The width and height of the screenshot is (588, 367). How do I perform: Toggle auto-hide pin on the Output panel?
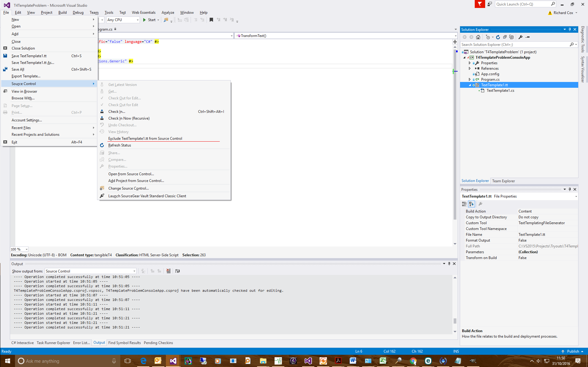pyautogui.click(x=449, y=264)
